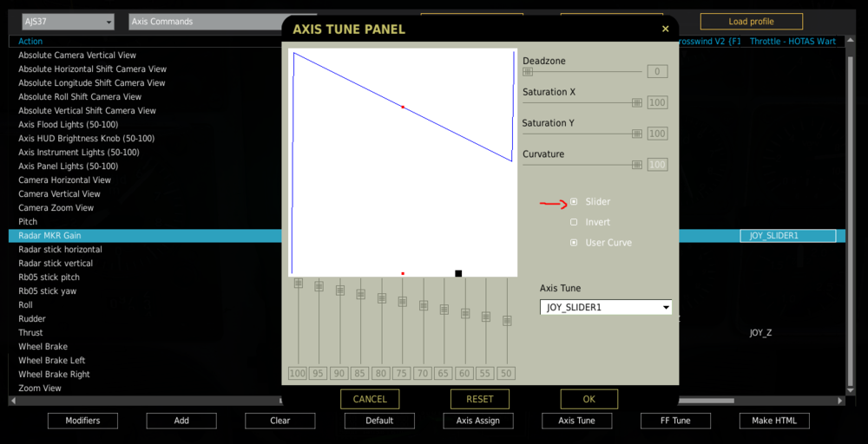Click the Deadzone slider handle
The width and height of the screenshot is (868, 444).
tap(528, 71)
